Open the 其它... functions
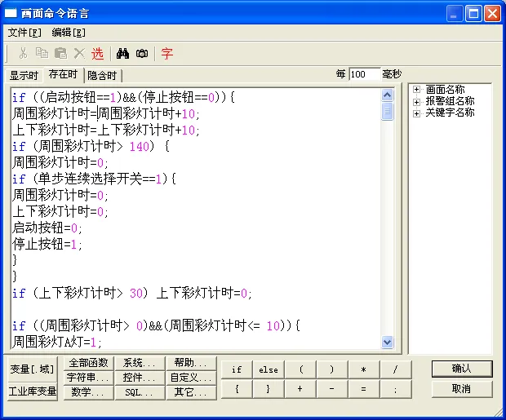506x420 pixels. point(191,392)
